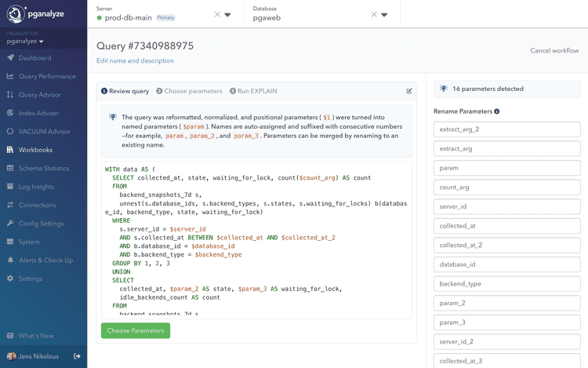This screenshot has width=588, height=368.
Task: Click the Cancel workflow link
Action: 554,50
